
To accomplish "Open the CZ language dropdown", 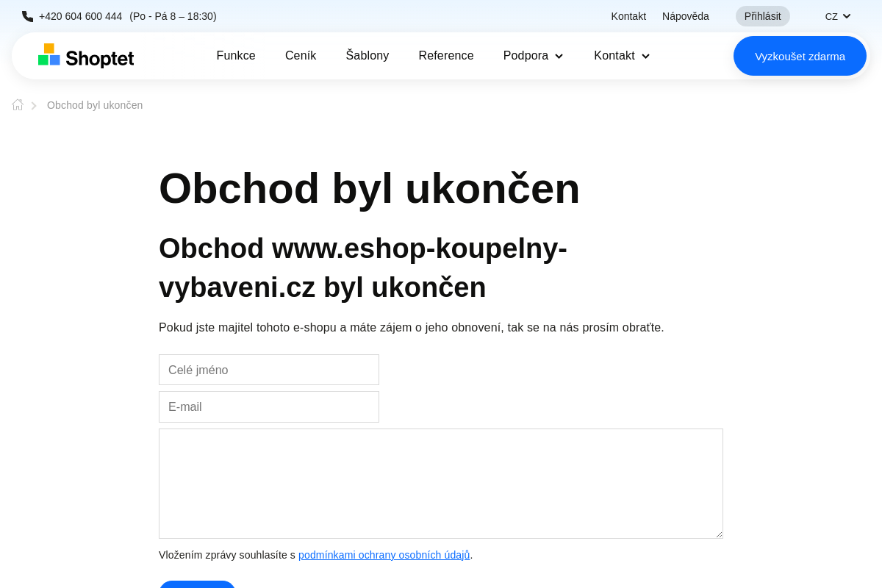I will [x=838, y=16].
